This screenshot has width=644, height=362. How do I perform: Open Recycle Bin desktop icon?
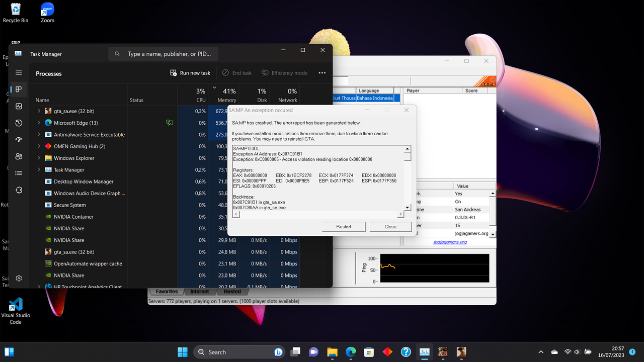[16, 13]
